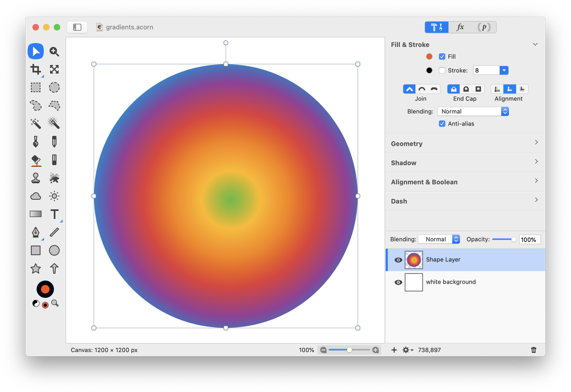The height and width of the screenshot is (392, 571).
Task: Uncheck the Fill checkbox
Action: 442,57
